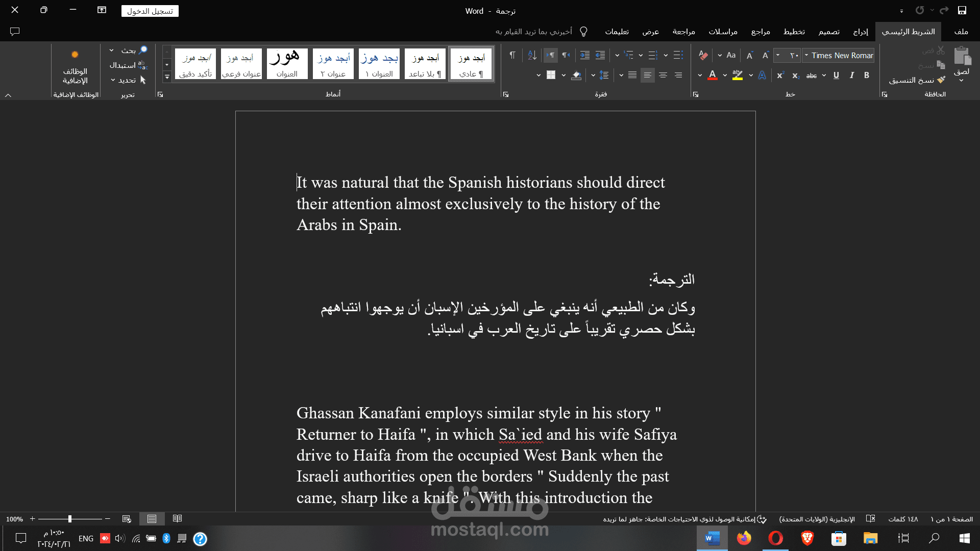Clear all formatting with the eraser icon
The width and height of the screenshot is (980, 551).
pos(703,55)
